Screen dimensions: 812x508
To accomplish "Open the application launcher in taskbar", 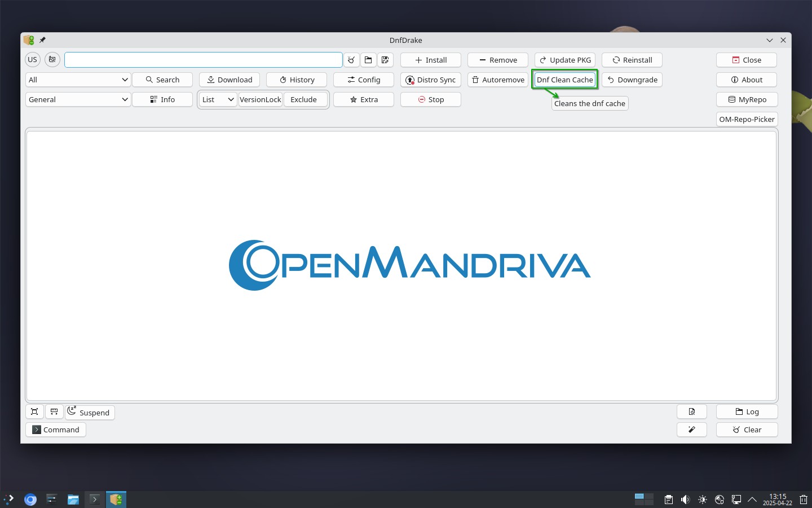I will click(9, 499).
